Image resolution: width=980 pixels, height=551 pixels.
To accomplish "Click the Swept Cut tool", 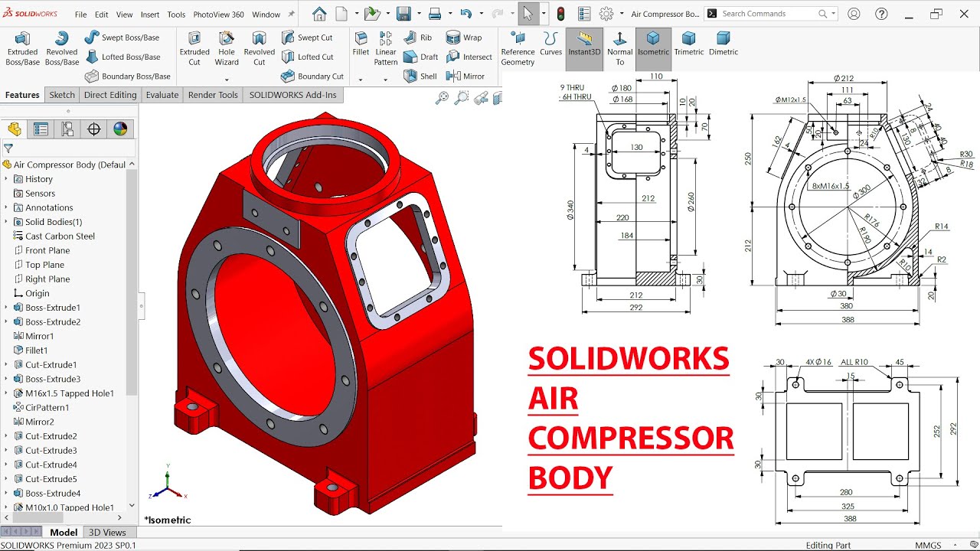I will click(307, 37).
